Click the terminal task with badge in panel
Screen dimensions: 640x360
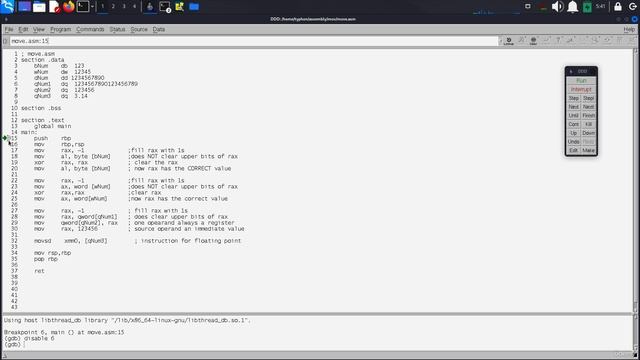tap(165, 7)
